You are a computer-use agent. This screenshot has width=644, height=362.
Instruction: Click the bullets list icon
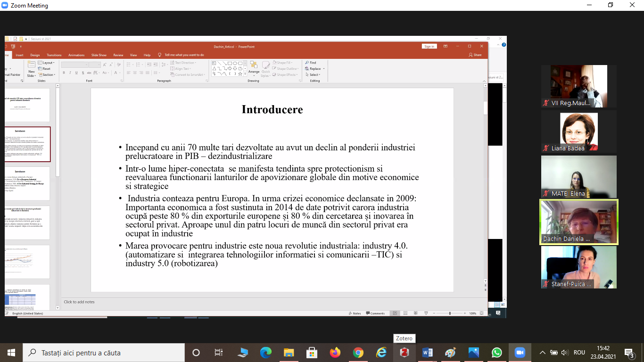coord(129,65)
